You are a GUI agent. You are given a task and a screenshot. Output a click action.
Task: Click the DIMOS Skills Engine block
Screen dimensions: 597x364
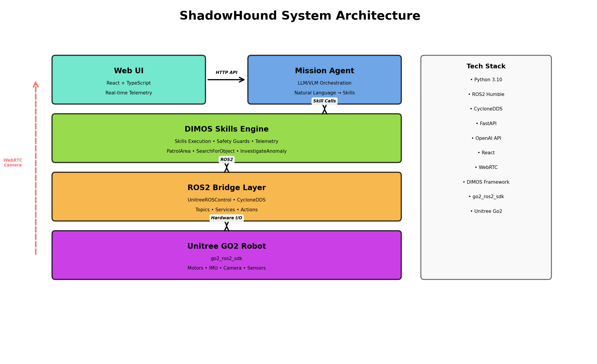point(226,138)
